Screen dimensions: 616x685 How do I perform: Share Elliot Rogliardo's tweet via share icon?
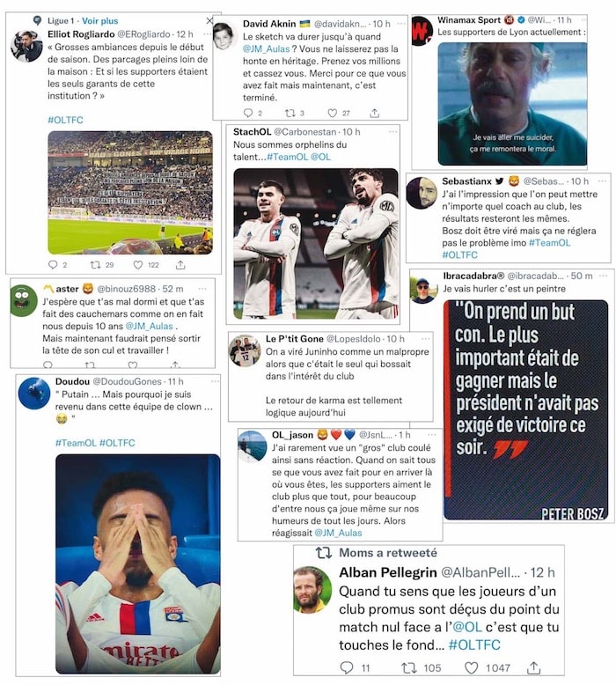[180, 265]
